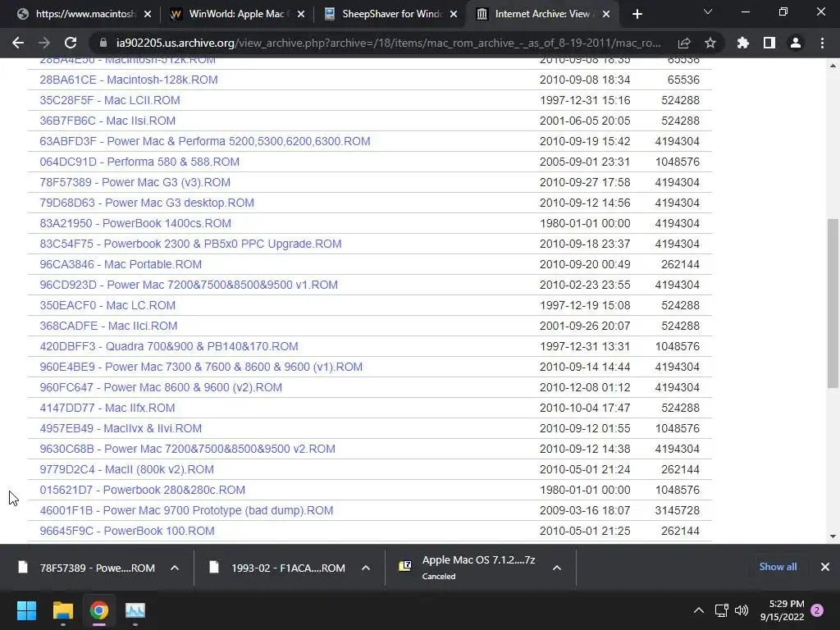Image resolution: width=840 pixels, height=630 pixels.
Task: Switch to the WinWorld Apple Mac tab
Action: (235, 14)
